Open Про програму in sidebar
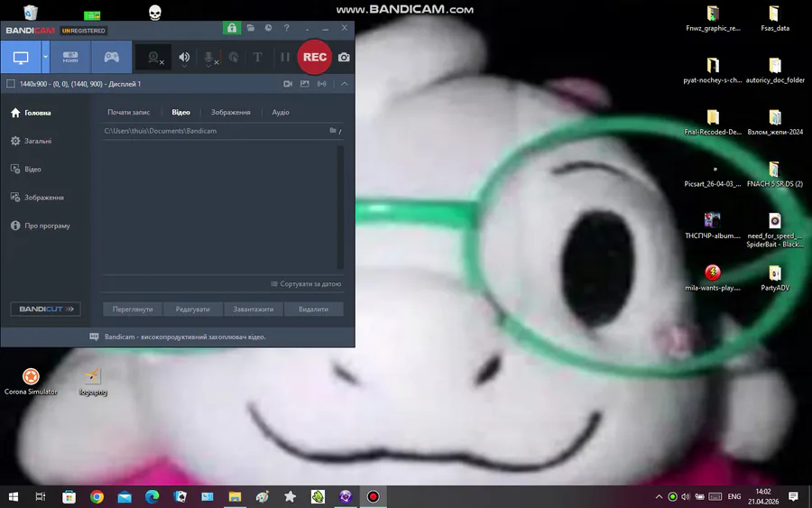Screen dimensions: 812x508 click(x=41, y=226)
